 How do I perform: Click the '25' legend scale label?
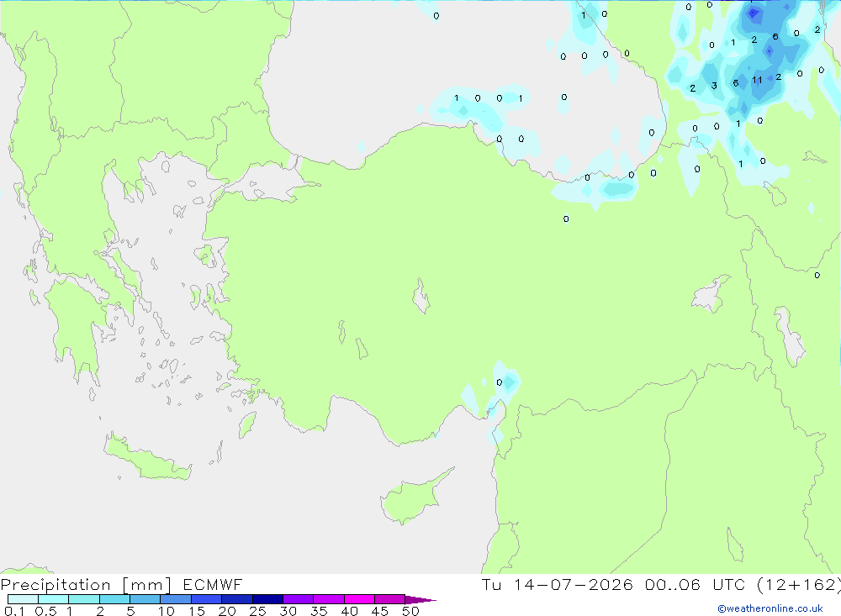pos(258,611)
